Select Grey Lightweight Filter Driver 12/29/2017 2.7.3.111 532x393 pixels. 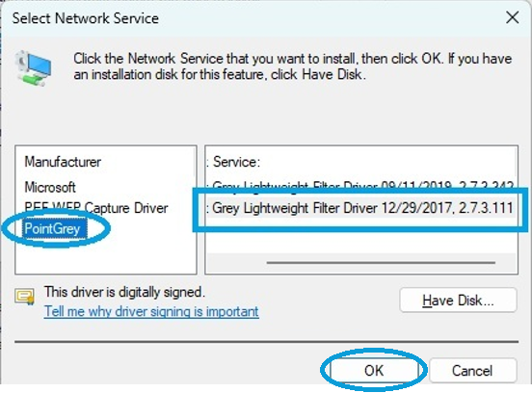pos(361,208)
